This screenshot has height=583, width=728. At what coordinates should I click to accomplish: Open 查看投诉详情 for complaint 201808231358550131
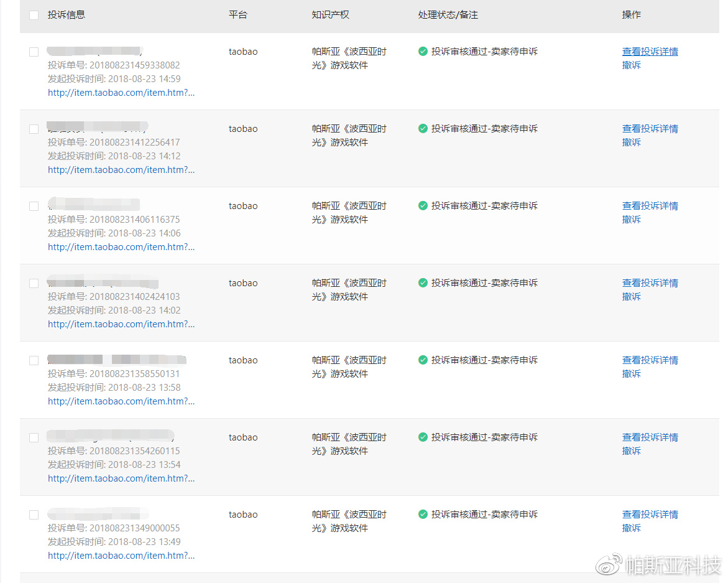[650, 360]
